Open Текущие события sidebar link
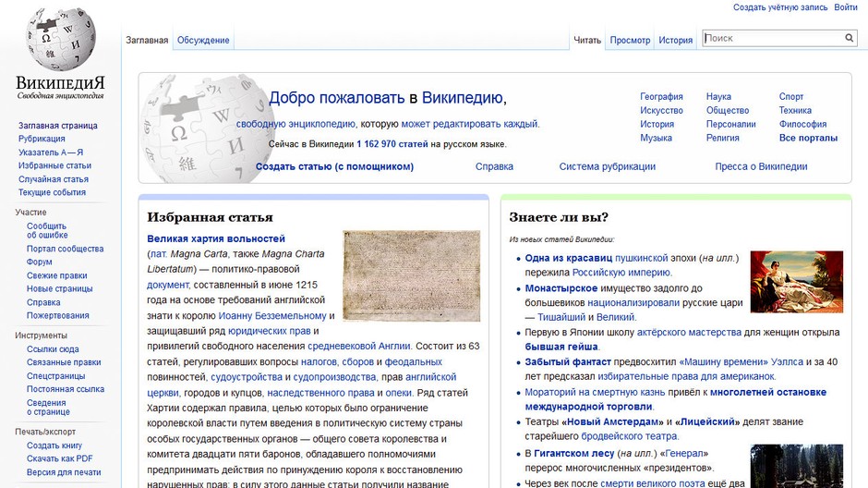This screenshot has height=488, width=868. coord(52,192)
